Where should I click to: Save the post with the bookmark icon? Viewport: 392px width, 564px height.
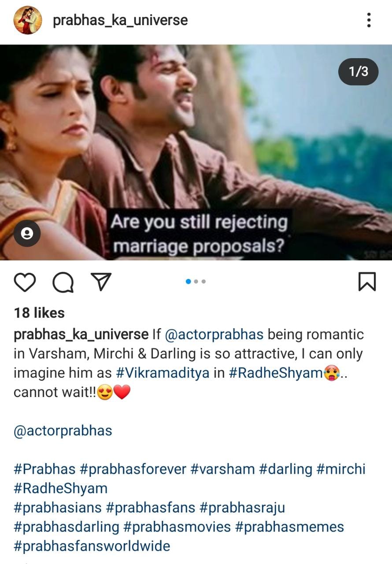(x=367, y=282)
